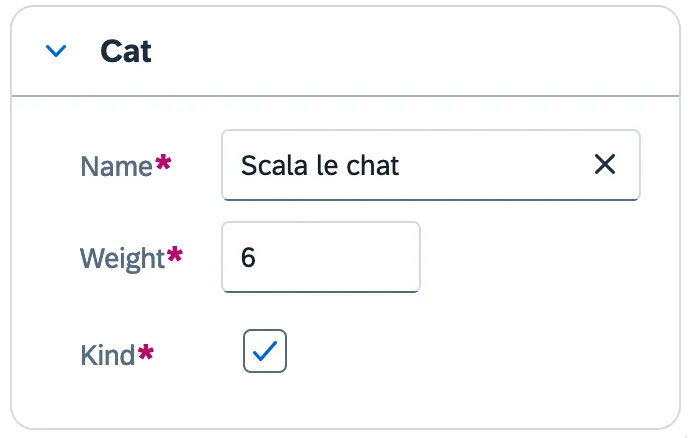Click the Name field label
The height and width of the screenshot is (438, 688).
click(116, 165)
